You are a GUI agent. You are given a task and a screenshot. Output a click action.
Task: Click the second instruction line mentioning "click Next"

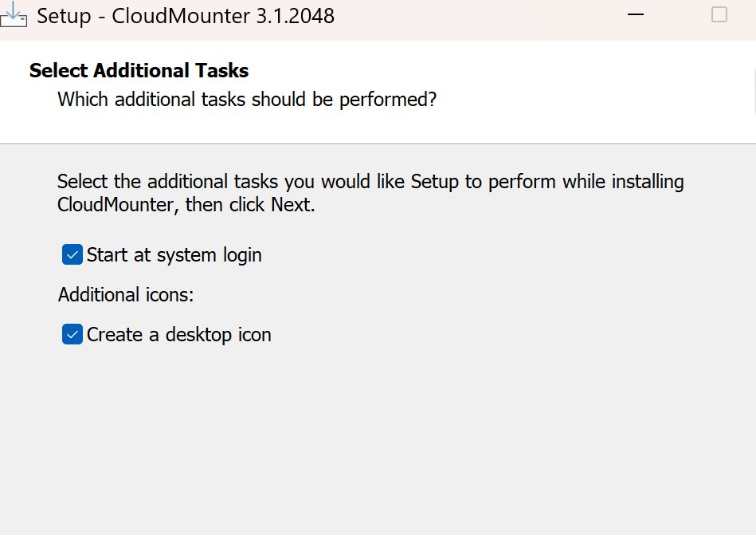point(186,204)
